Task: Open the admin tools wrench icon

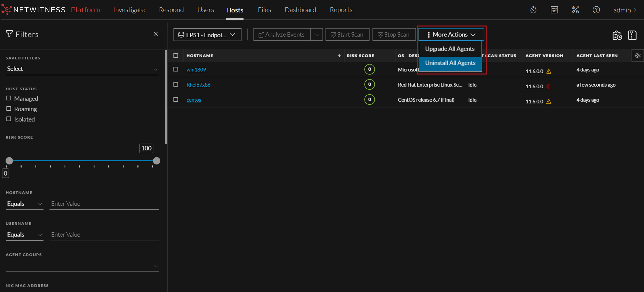Action: pos(575,10)
